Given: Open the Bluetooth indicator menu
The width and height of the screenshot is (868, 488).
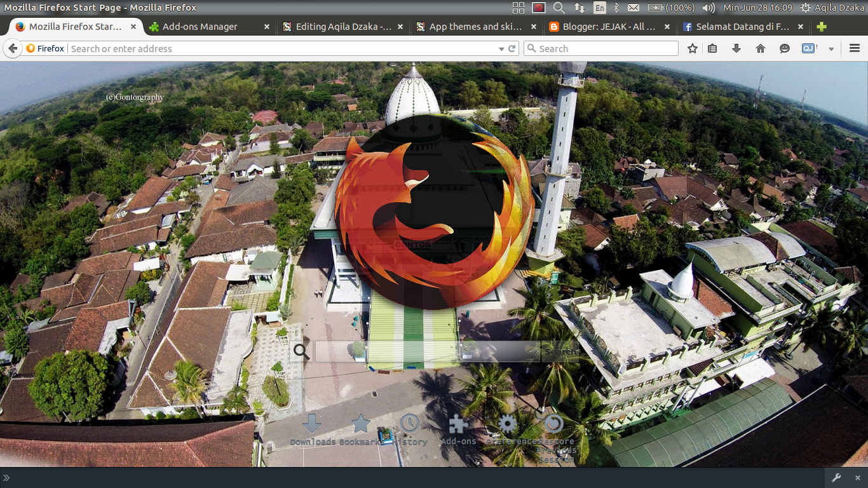Looking at the screenshot, I should click(616, 8).
